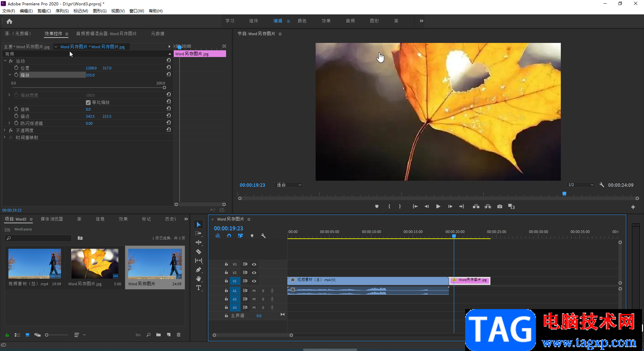Reset the 位置 parameter
This screenshot has width=644, height=351.
point(169,67)
